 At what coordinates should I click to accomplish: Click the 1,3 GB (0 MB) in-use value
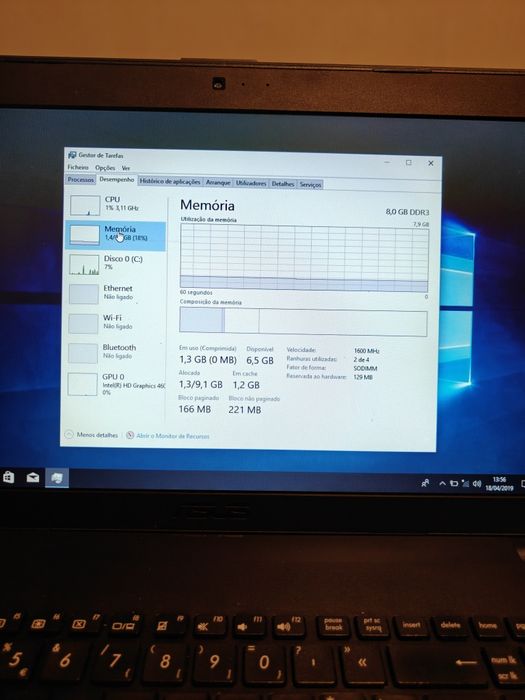208,359
